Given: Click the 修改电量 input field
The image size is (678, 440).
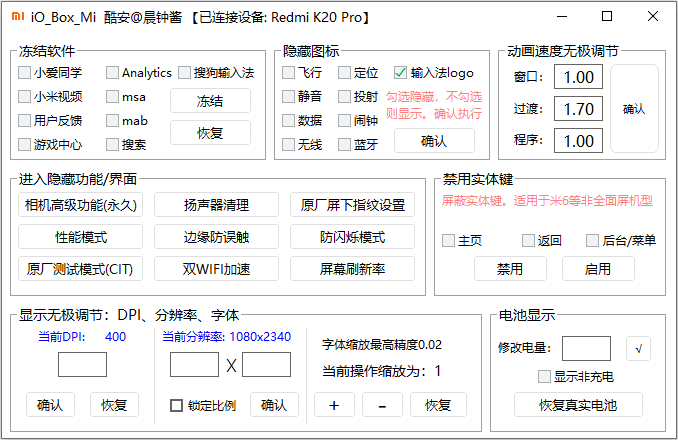Looking at the screenshot, I should (x=586, y=348).
